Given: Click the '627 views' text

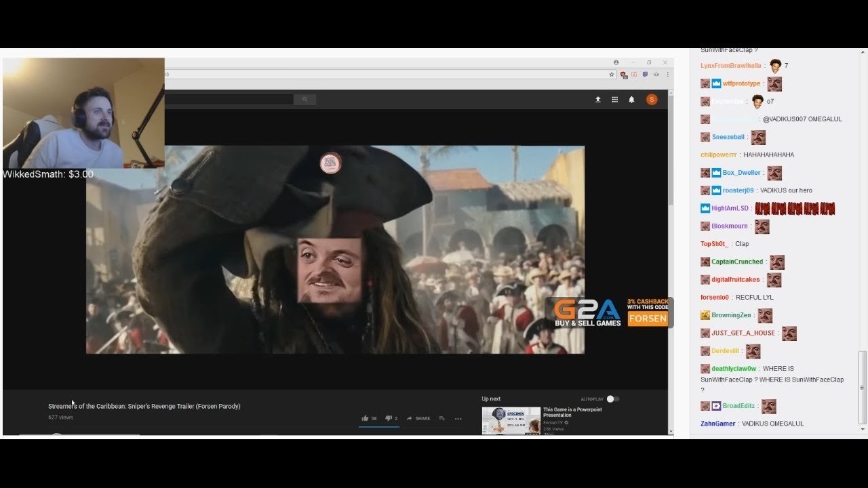Looking at the screenshot, I should click(60, 417).
